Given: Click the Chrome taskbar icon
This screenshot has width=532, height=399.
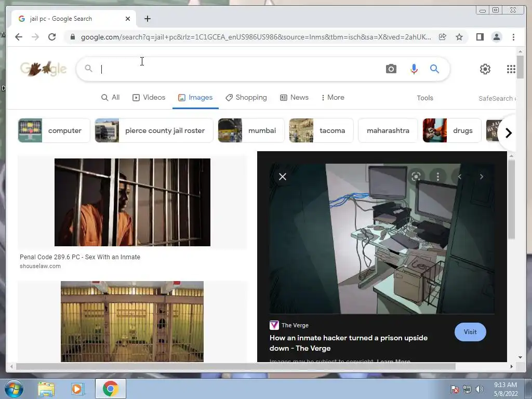Looking at the screenshot, I should click(x=111, y=389).
